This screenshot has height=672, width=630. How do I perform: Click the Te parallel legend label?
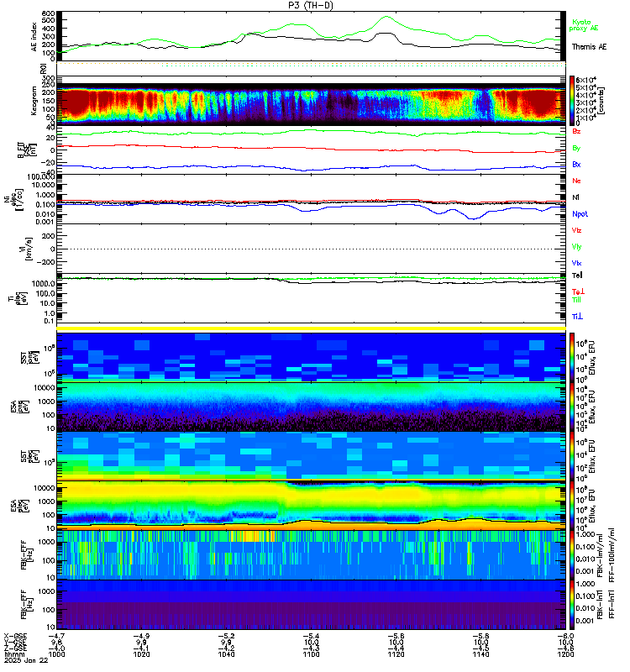coord(577,276)
